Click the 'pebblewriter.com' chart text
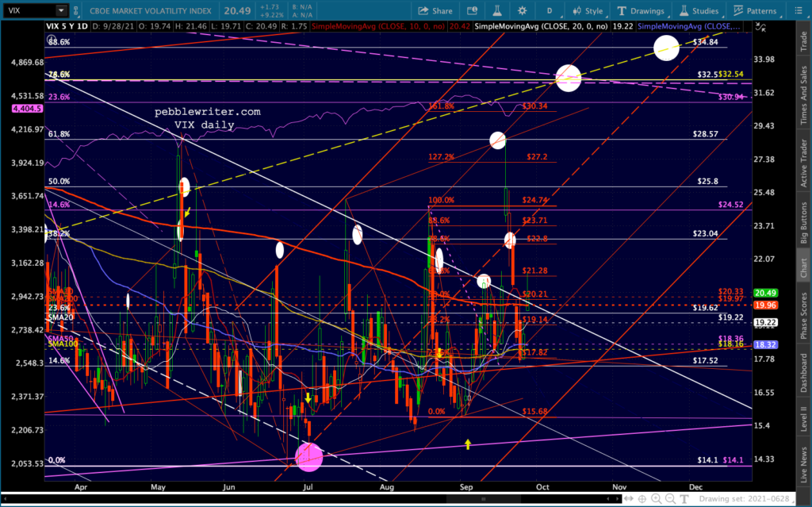The height and width of the screenshot is (507, 812). [208, 111]
